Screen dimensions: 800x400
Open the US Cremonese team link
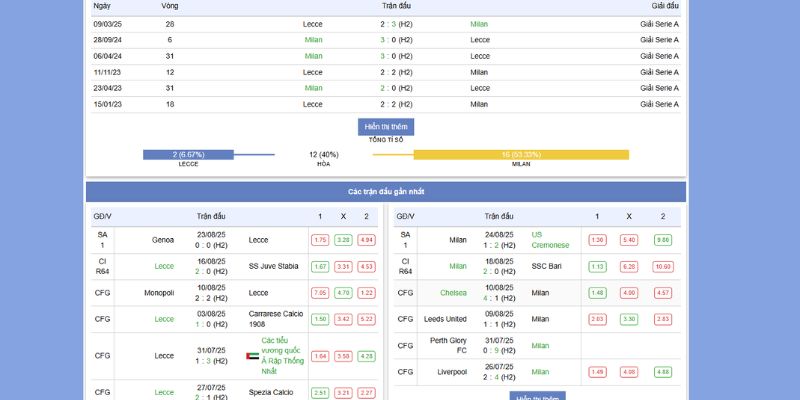coord(550,240)
